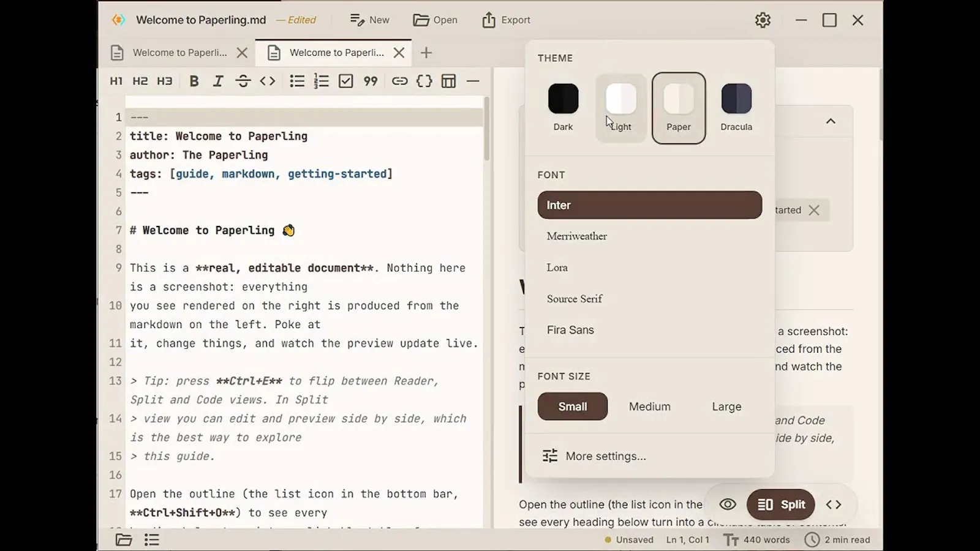
Task: Add a new tab with plus button
Action: pos(426,53)
